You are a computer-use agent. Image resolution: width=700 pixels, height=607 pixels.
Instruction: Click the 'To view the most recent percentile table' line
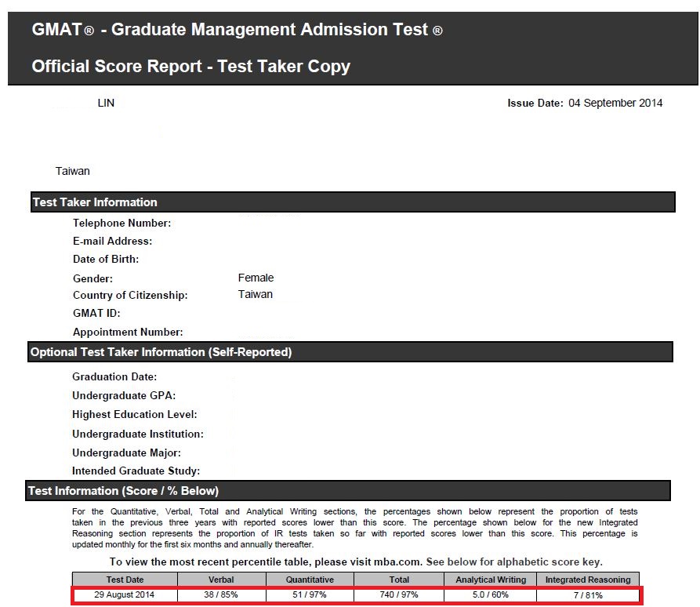point(356,562)
